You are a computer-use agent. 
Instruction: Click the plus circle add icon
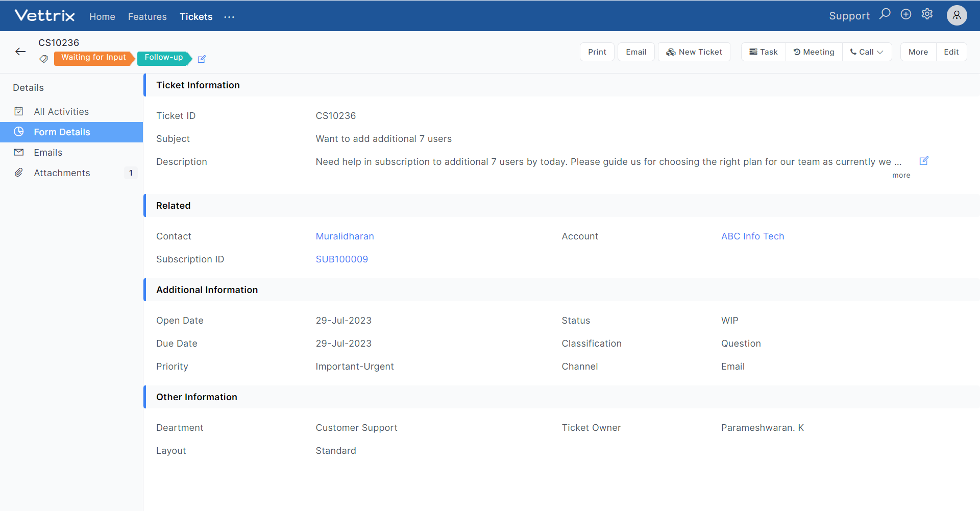906,14
